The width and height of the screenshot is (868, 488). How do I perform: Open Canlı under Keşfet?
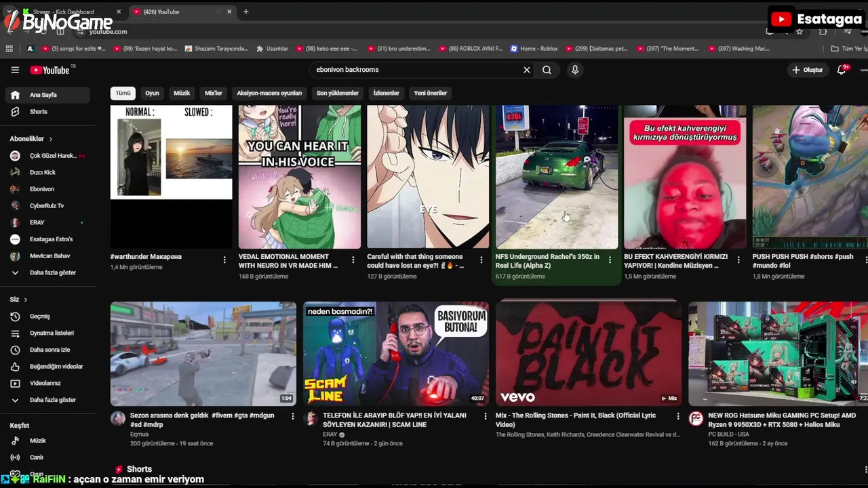tap(47, 457)
